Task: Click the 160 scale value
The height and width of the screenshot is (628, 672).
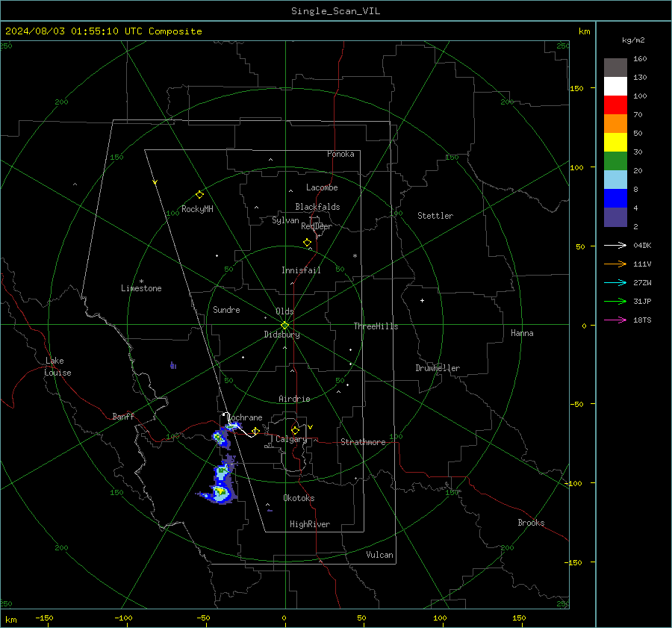Action: point(640,59)
